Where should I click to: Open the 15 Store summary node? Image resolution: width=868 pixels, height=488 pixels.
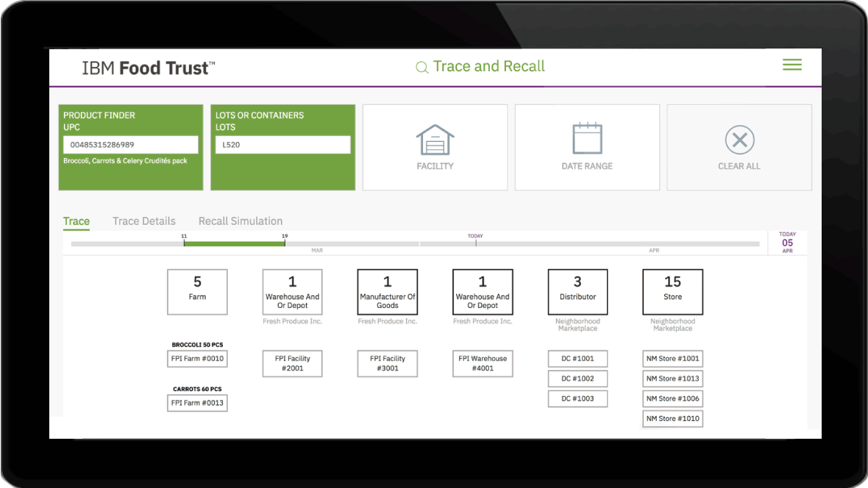point(672,291)
